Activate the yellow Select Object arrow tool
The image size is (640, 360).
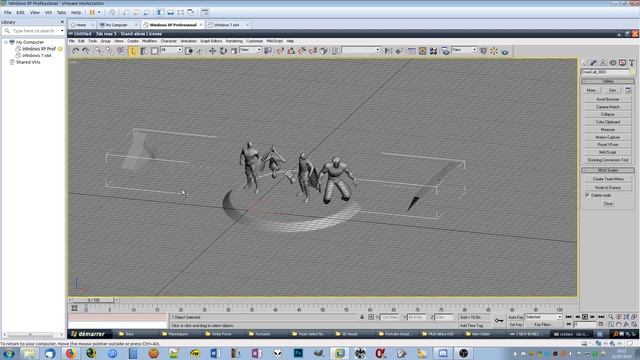pyautogui.click(x=133, y=51)
